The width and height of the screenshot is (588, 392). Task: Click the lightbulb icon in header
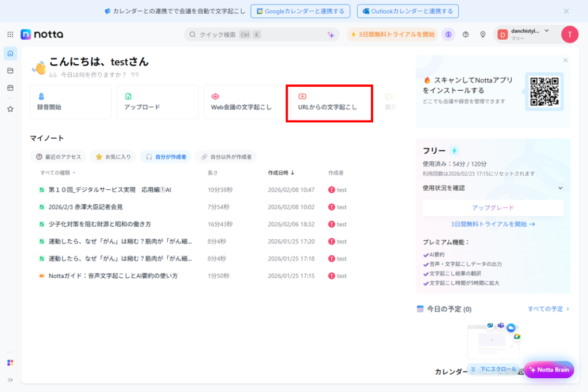pyautogui.click(x=483, y=34)
